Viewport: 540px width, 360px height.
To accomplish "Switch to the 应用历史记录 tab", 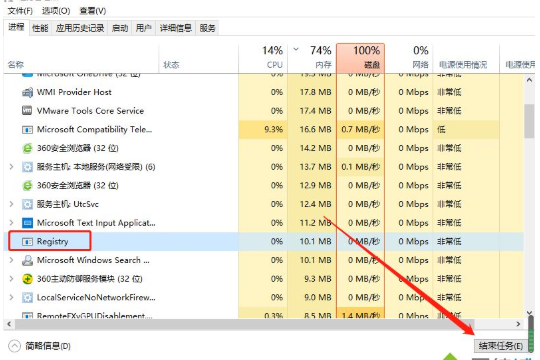I will 80,28.
